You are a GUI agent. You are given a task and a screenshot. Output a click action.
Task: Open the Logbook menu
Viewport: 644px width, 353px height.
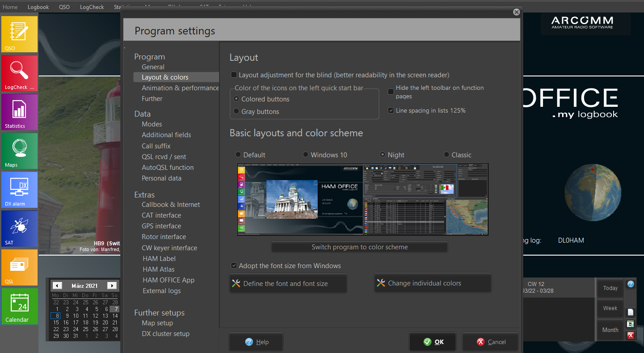(x=38, y=7)
